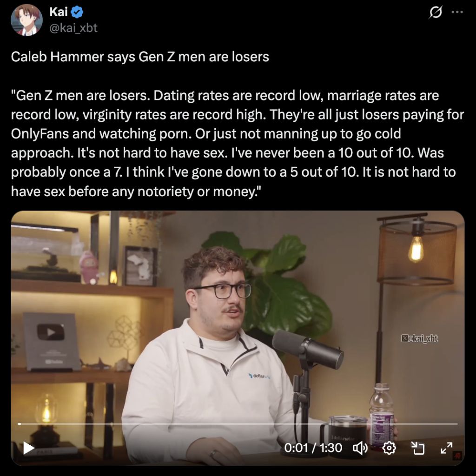
Task: Expand the video to fullscreen
Action: click(x=447, y=448)
